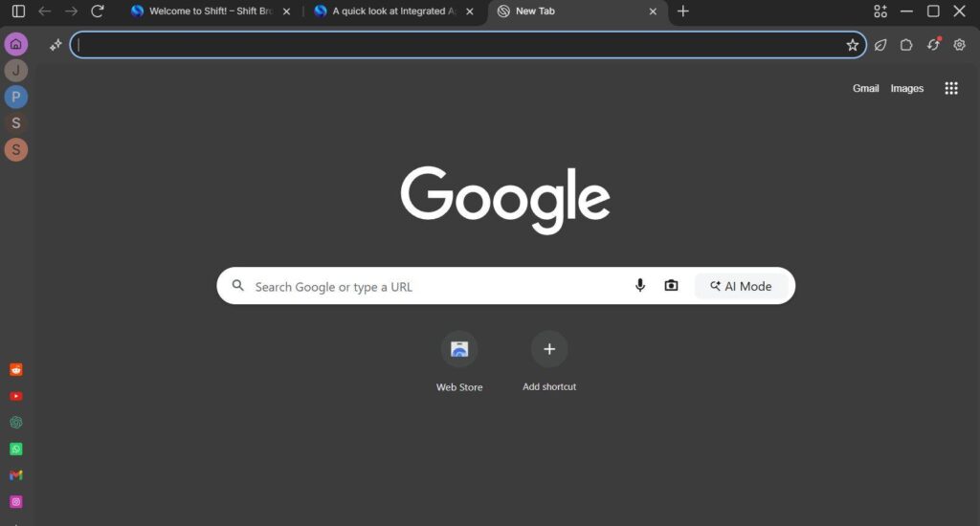Open YouTube app in sidebar
The image size is (980, 526).
click(x=16, y=396)
